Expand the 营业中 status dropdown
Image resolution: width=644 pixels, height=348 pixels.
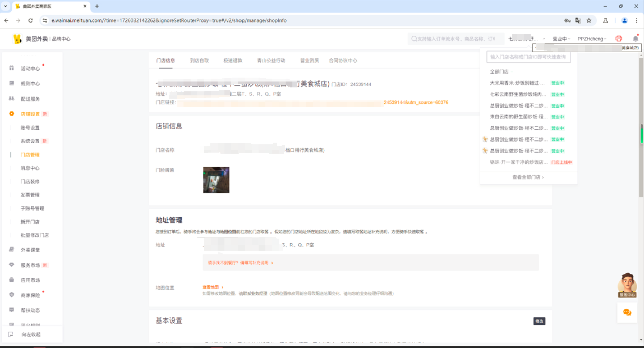561,39
